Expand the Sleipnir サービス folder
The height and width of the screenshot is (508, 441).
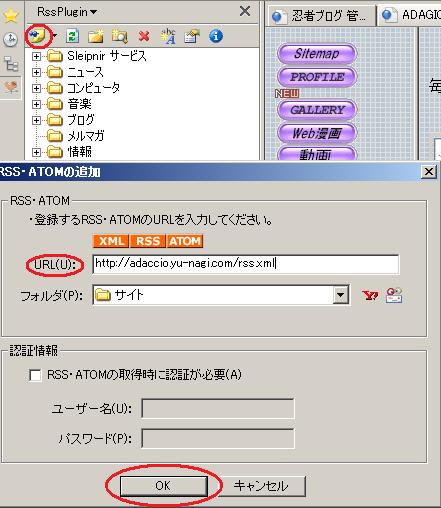click(36, 56)
